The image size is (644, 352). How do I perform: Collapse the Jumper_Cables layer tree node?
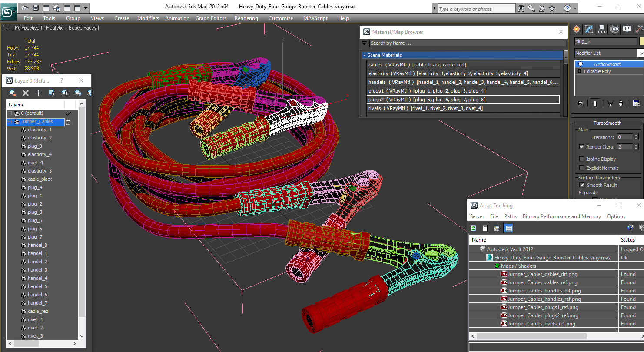tap(10, 122)
